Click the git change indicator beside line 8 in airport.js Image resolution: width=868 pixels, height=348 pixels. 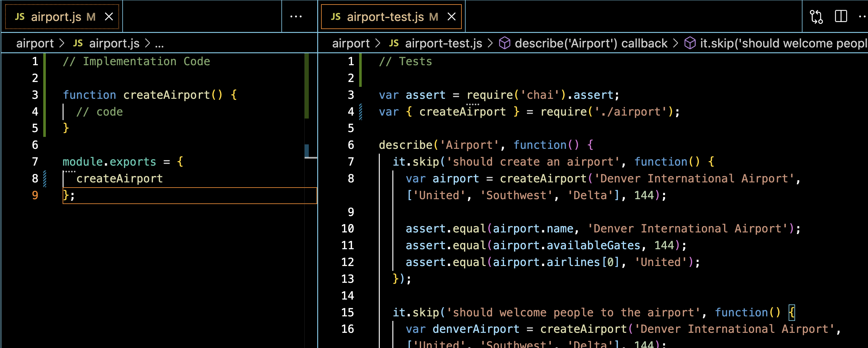click(x=44, y=178)
